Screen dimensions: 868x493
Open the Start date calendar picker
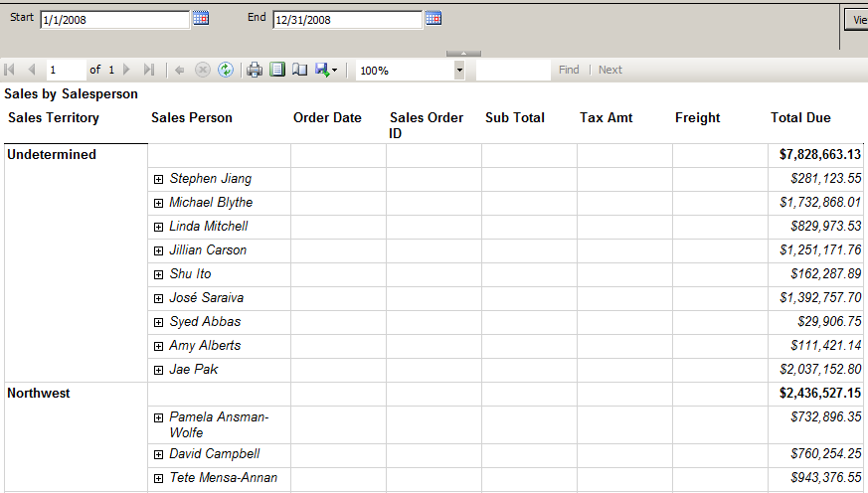click(x=201, y=18)
